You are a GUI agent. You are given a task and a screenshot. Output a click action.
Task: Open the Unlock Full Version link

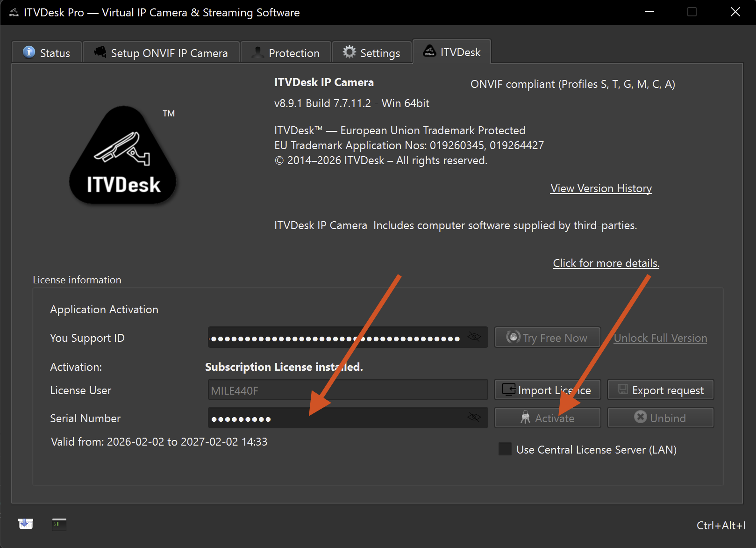(660, 338)
